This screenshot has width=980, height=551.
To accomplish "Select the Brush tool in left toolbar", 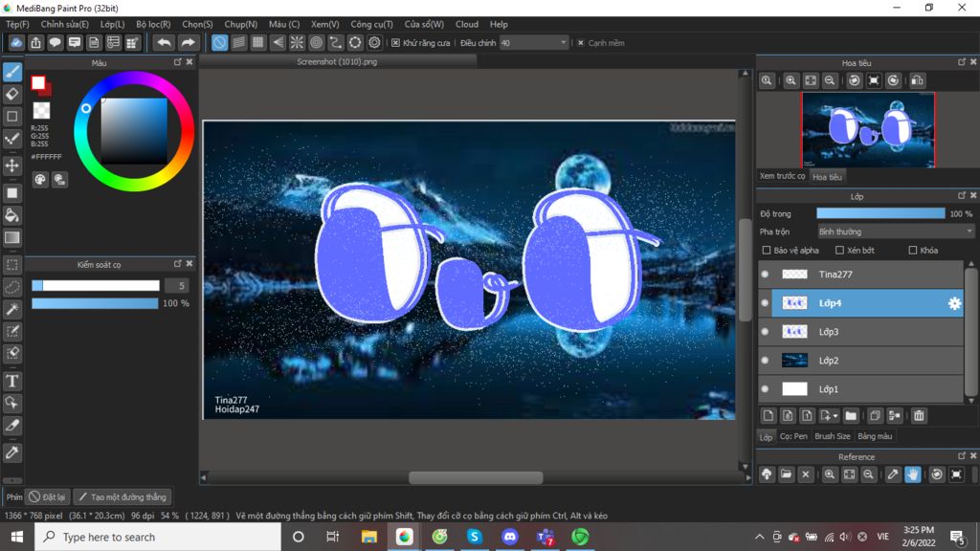I will pos(12,72).
